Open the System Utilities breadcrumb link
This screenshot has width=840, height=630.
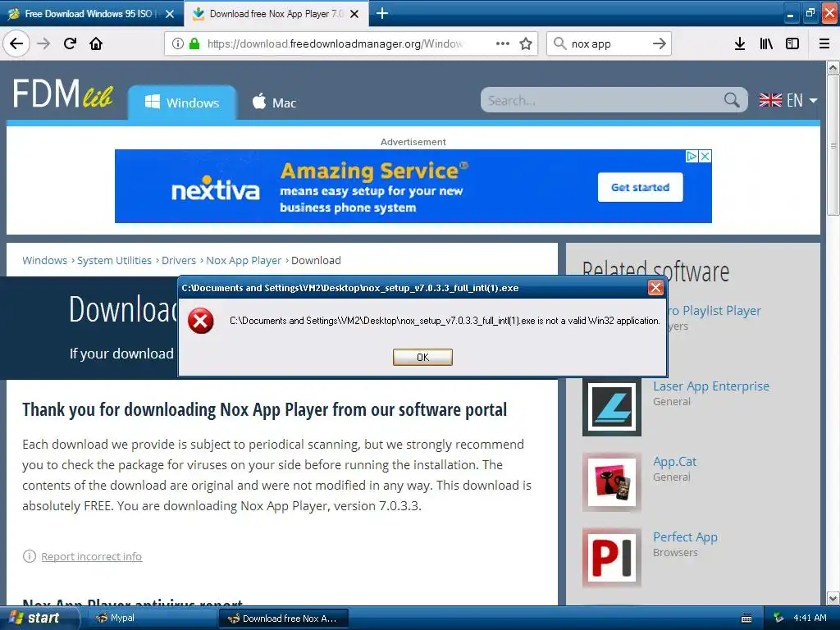(x=114, y=260)
